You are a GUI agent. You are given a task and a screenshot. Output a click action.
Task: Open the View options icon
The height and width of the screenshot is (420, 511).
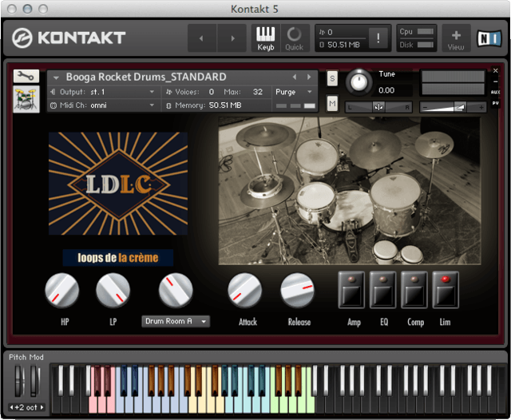(x=456, y=38)
